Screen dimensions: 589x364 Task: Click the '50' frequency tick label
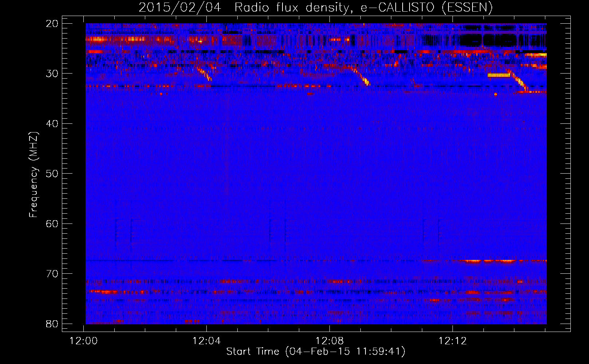[x=52, y=174]
